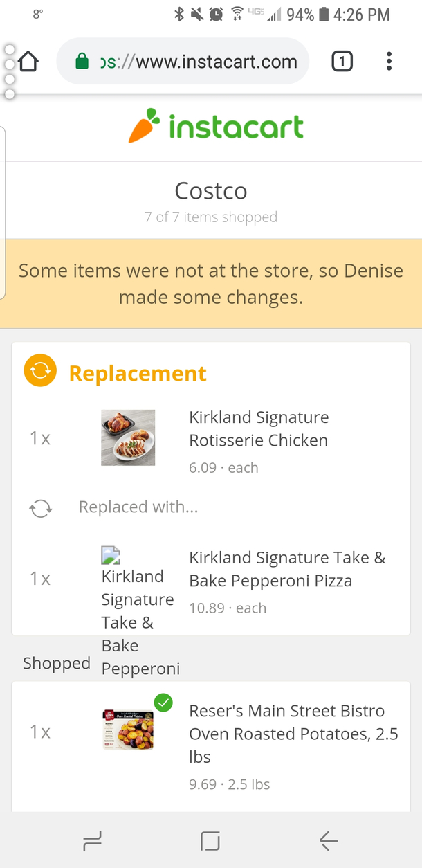The height and width of the screenshot is (868, 422).
Task: Open the Rotisserie Chicken product thumbnail
Action: pyautogui.click(x=128, y=437)
